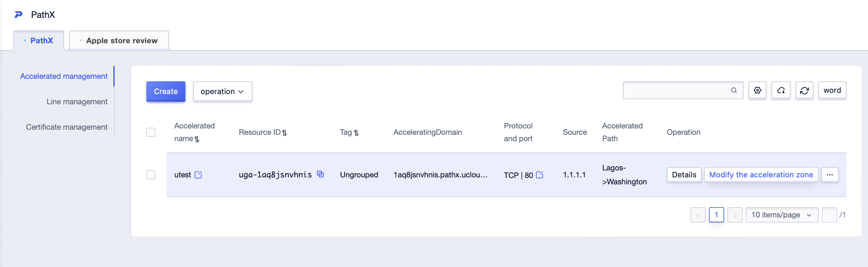This screenshot has width=868, height=267.
Task: Click Modify the acceleration zone
Action: point(761,175)
